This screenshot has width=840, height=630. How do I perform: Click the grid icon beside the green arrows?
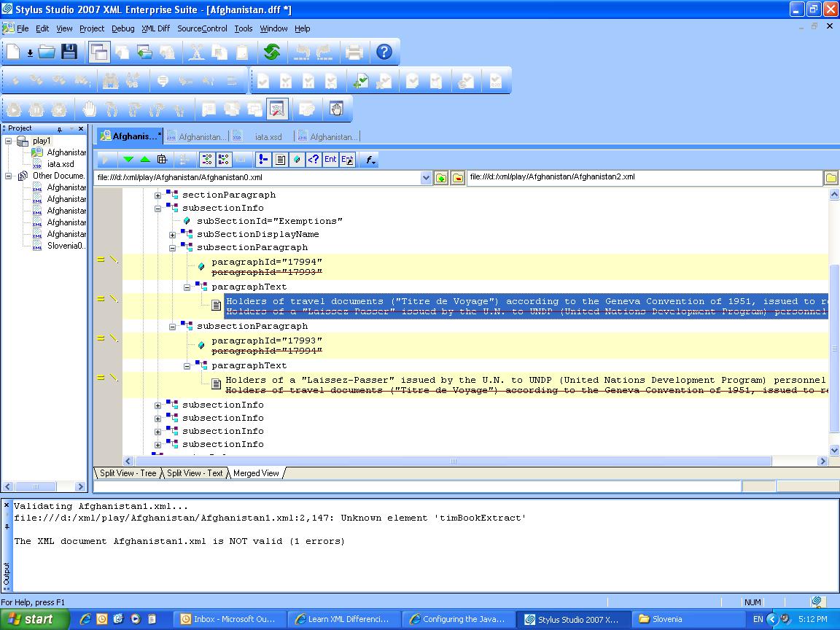(163, 159)
